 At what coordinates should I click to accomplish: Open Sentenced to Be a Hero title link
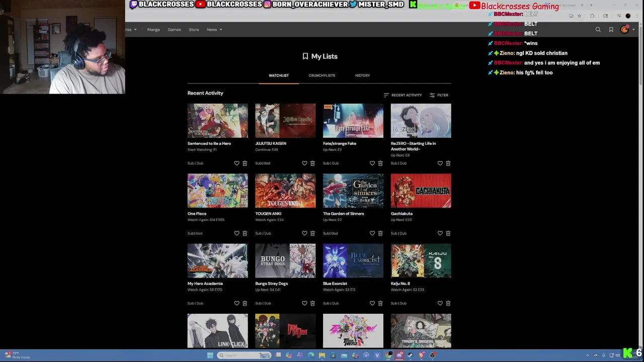(209, 143)
